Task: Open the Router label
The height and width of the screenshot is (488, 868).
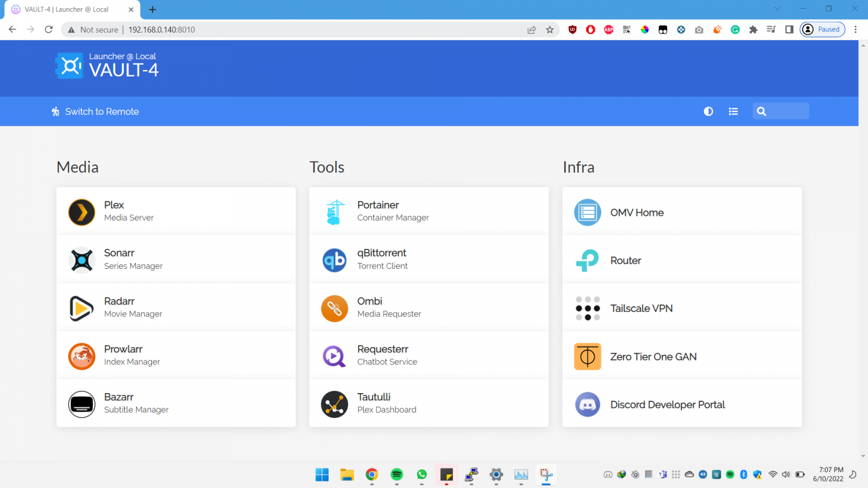Action: [x=626, y=260]
